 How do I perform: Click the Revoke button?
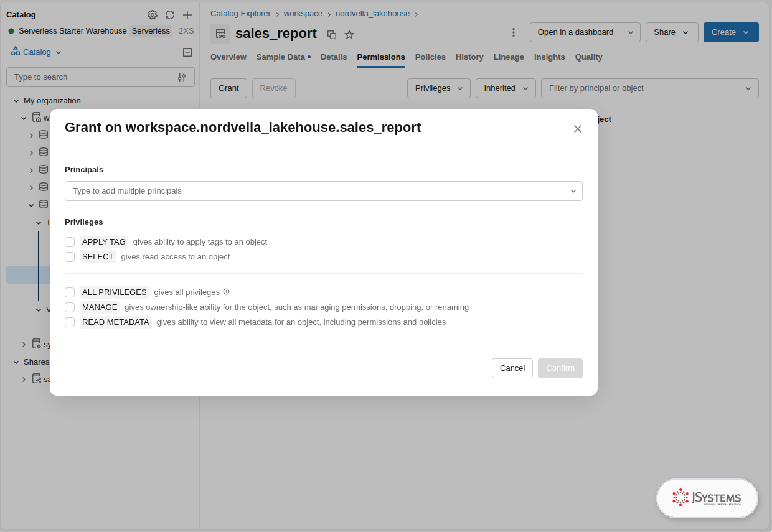tap(274, 88)
